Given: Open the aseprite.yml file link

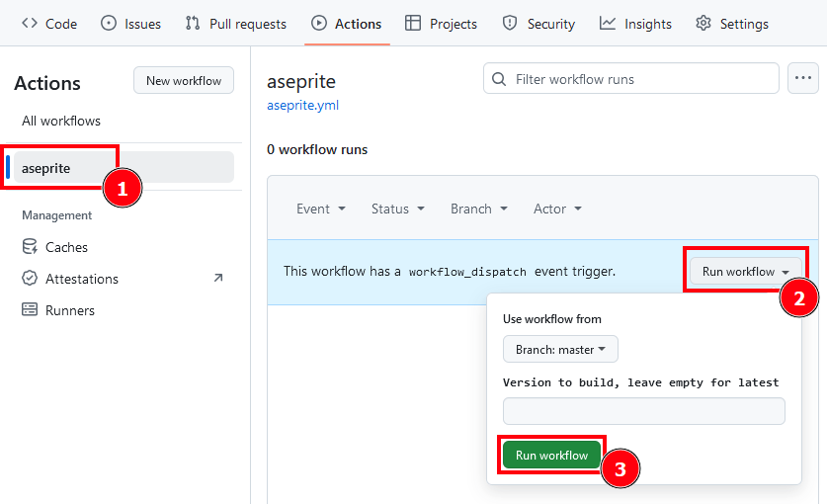Looking at the screenshot, I should (x=302, y=105).
